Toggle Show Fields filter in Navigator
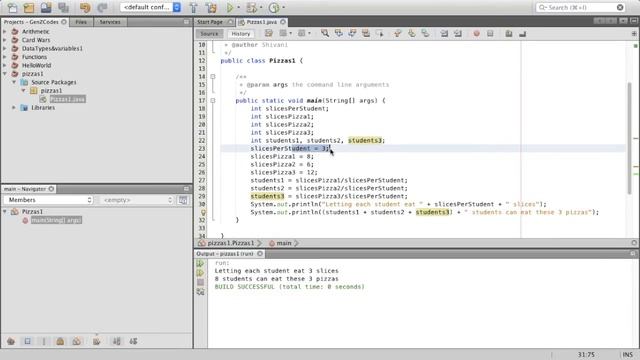Viewport: 640px width, 360px height. pyautogui.click(x=27, y=341)
